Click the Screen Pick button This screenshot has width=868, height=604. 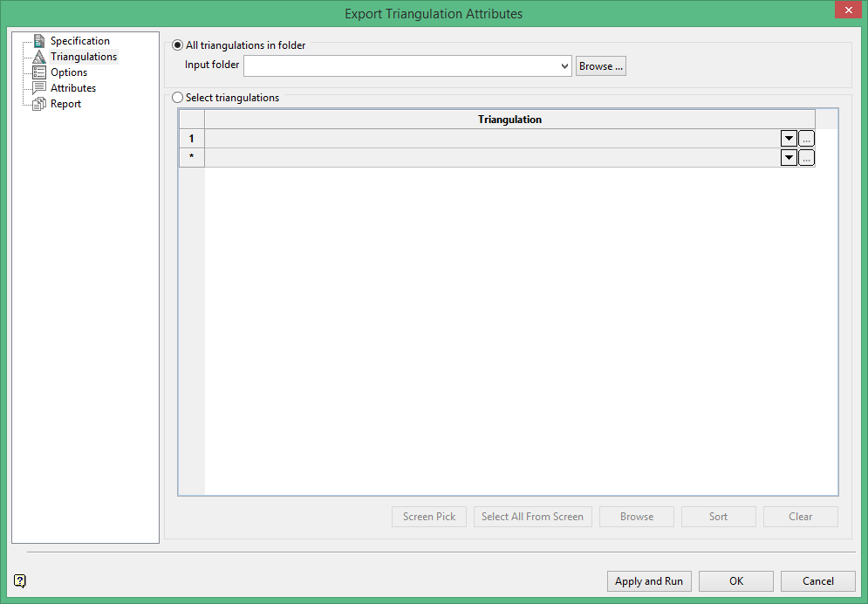click(x=429, y=517)
